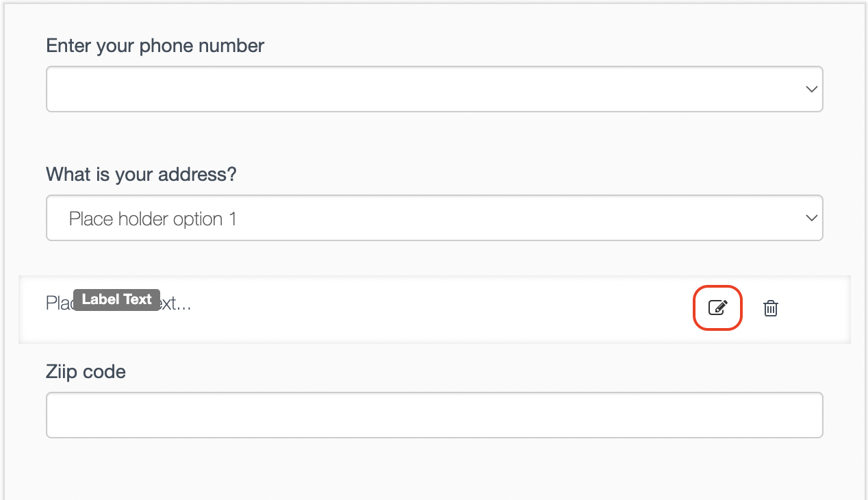Click the 'What is your address?' label
Viewport: 868px width, 500px height.
pyautogui.click(x=141, y=174)
